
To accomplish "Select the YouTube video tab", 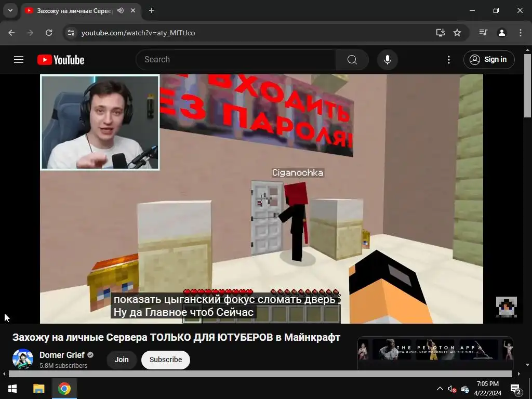I will coord(81,11).
